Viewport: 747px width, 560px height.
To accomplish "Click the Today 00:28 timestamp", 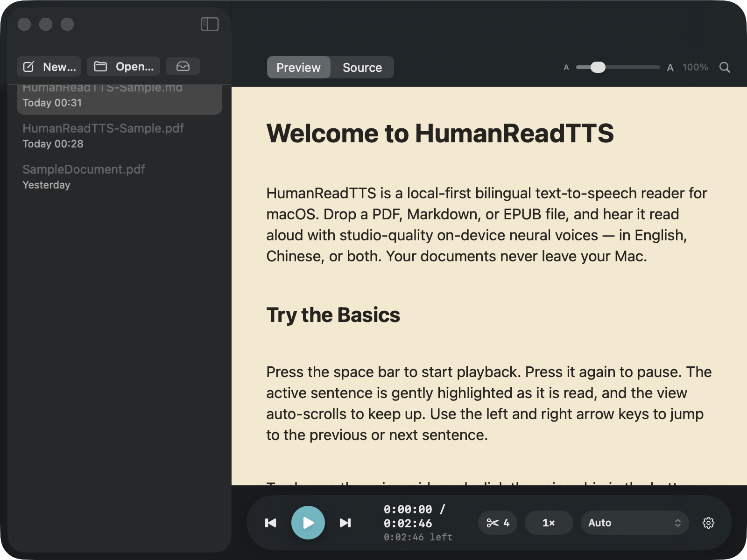I will 53,144.
